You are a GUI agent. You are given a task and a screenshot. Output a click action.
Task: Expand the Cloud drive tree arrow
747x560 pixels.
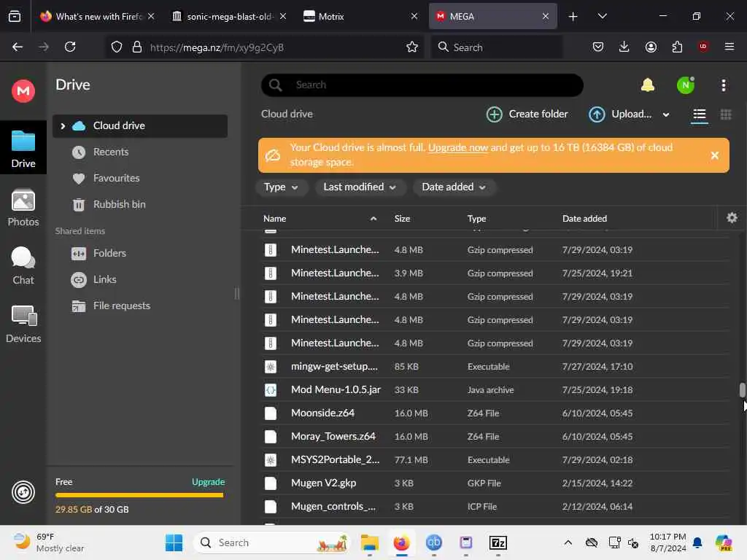(63, 126)
